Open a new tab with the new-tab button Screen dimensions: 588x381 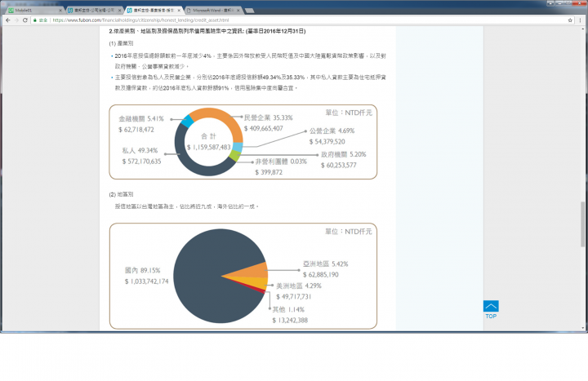(249, 11)
